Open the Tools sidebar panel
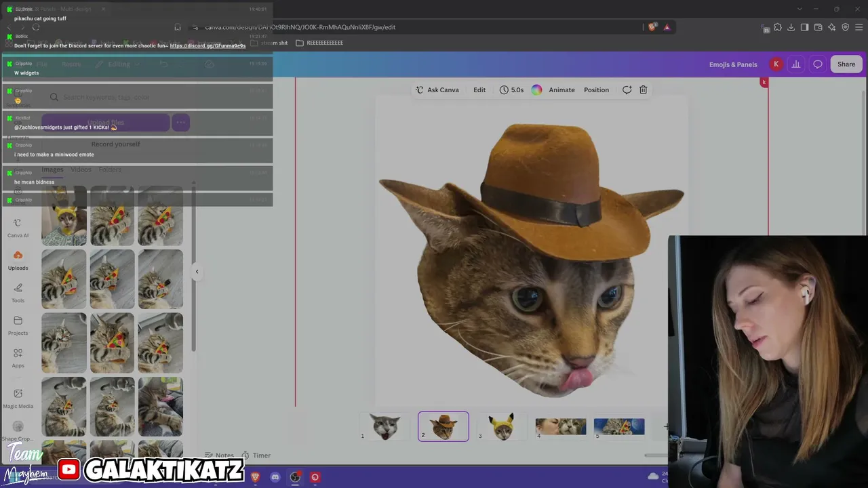868x488 pixels. click(18, 293)
